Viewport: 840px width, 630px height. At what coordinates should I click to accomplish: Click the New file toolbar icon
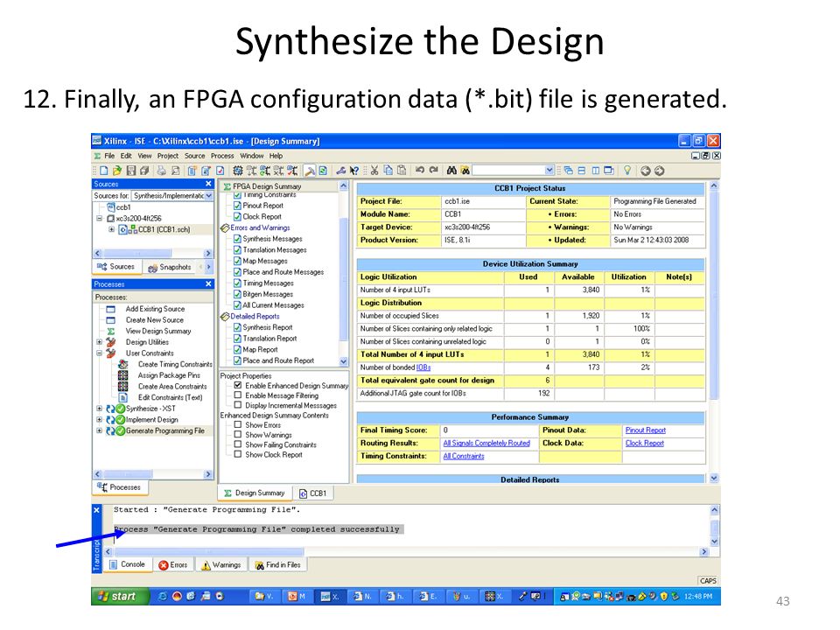[104, 171]
